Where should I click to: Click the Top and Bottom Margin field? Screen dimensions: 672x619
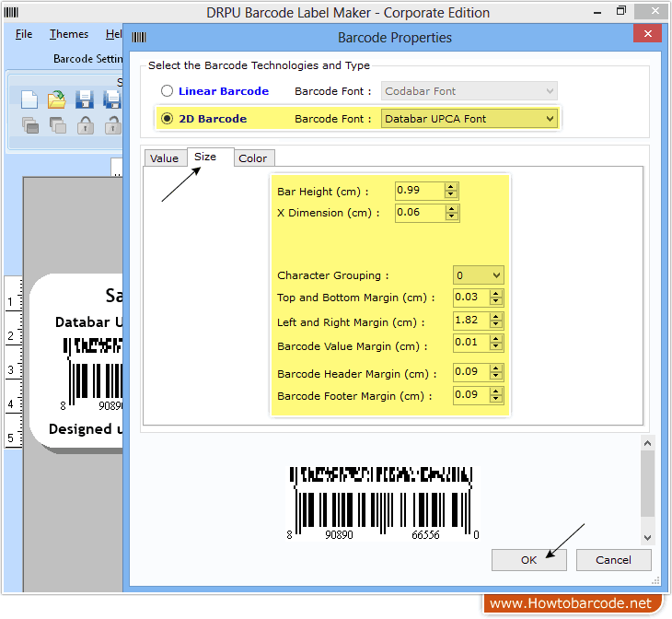pos(471,298)
